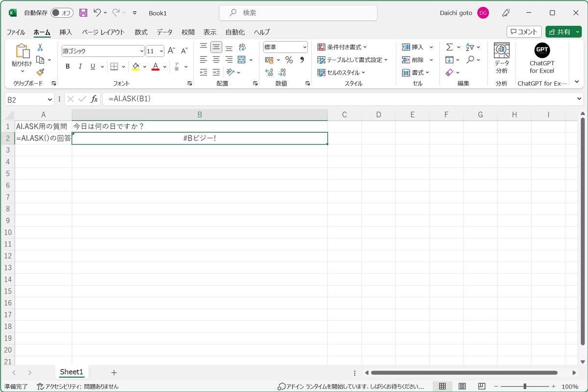Switch to Page Break Preview
588x392 pixels.
(x=482, y=386)
